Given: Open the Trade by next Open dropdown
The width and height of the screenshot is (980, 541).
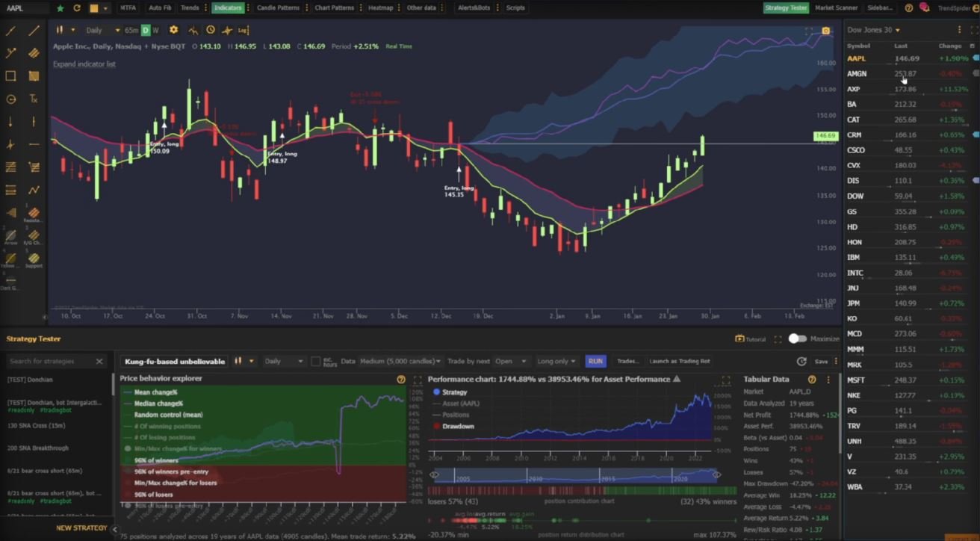Looking at the screenshot, I should click(x=511, y=362).
